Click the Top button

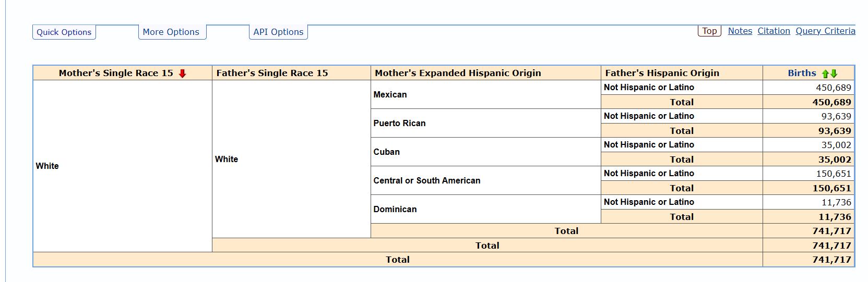click(x=709, y=31)
